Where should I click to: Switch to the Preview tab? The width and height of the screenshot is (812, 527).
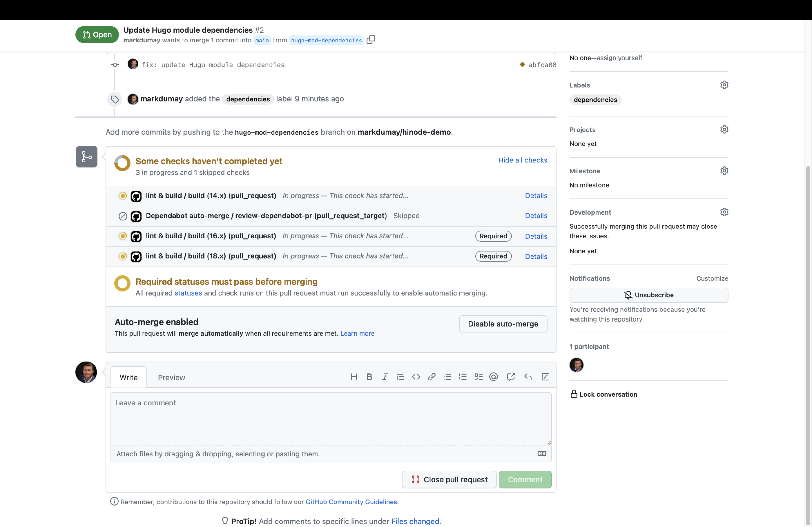click(x=171, y=377)
